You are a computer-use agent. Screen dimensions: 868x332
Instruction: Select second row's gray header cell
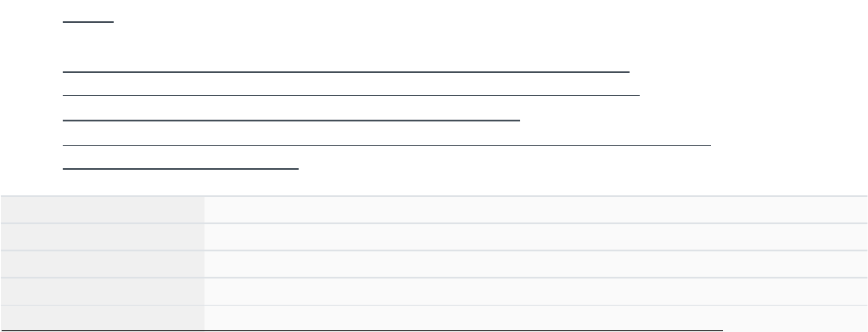103,237
